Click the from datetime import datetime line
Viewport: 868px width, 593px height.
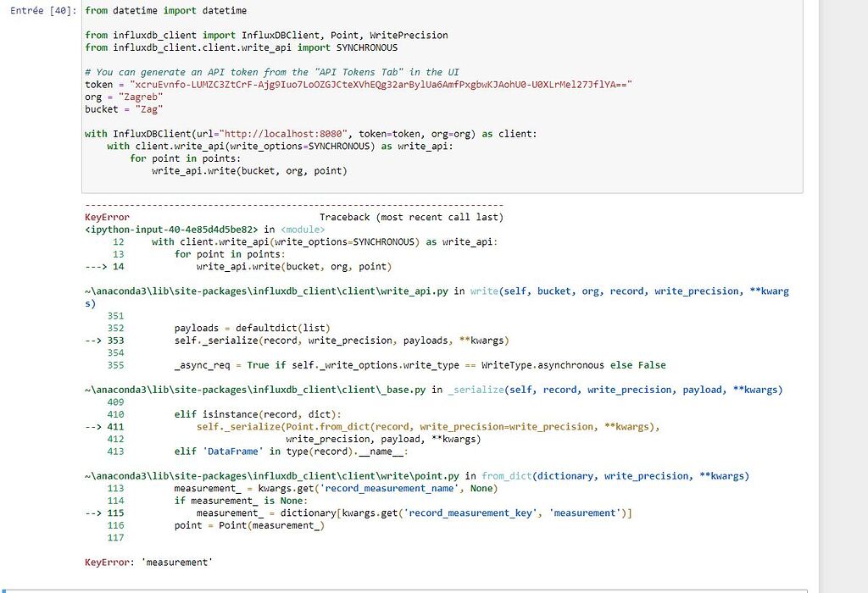click(165, 10)
